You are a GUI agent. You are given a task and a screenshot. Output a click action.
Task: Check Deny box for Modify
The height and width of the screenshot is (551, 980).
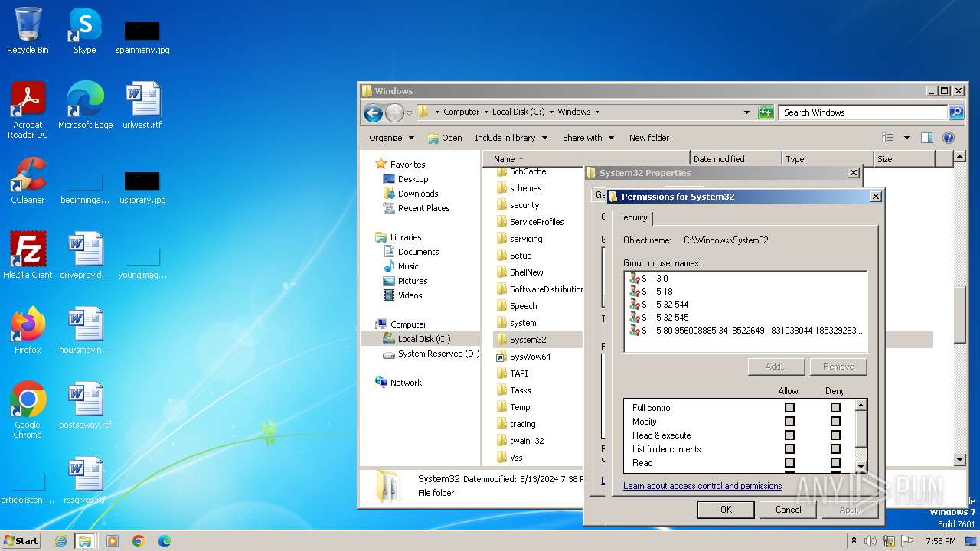coord(835,422)
